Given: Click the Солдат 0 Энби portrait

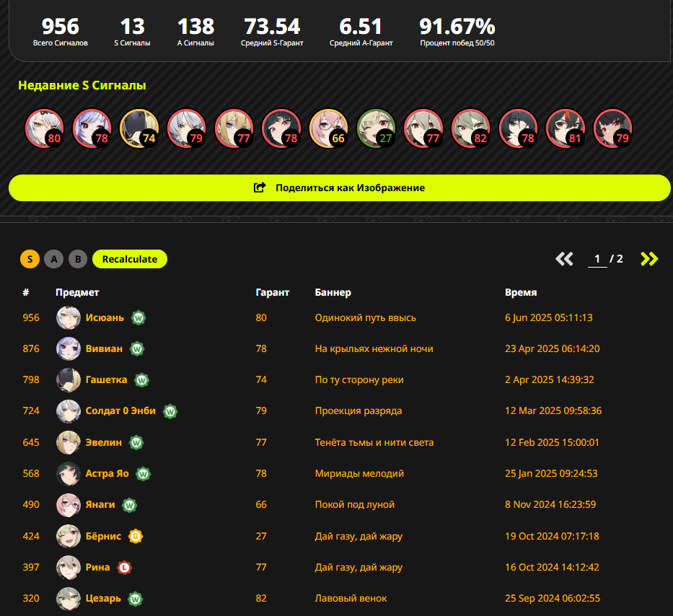Looking at the screenshot, I should pyautogui.click(x=69, y=411).
